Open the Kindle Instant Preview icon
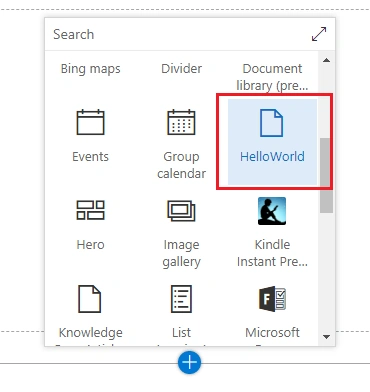The width and height of the screenshot is (370, 392). [x=272, y=211]
